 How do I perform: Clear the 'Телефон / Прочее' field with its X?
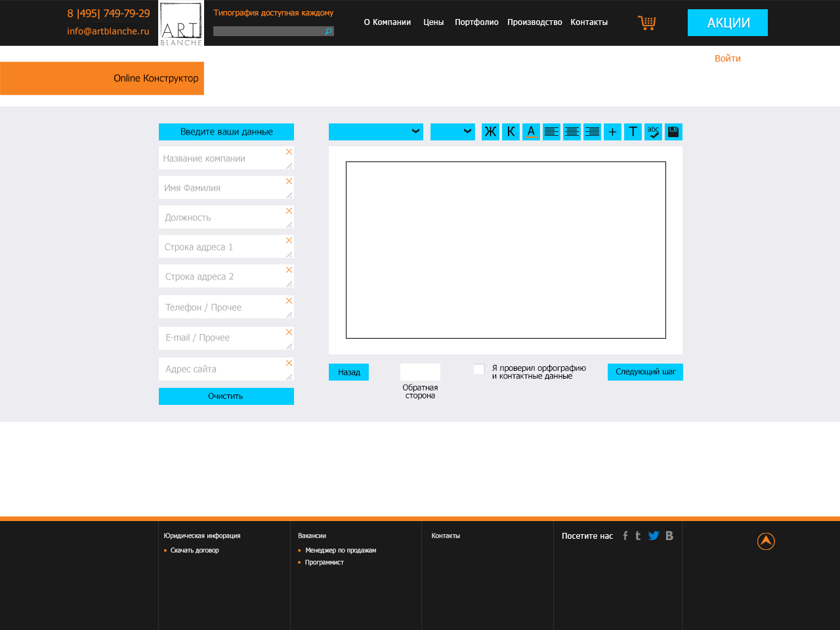[x=289, y=301]
